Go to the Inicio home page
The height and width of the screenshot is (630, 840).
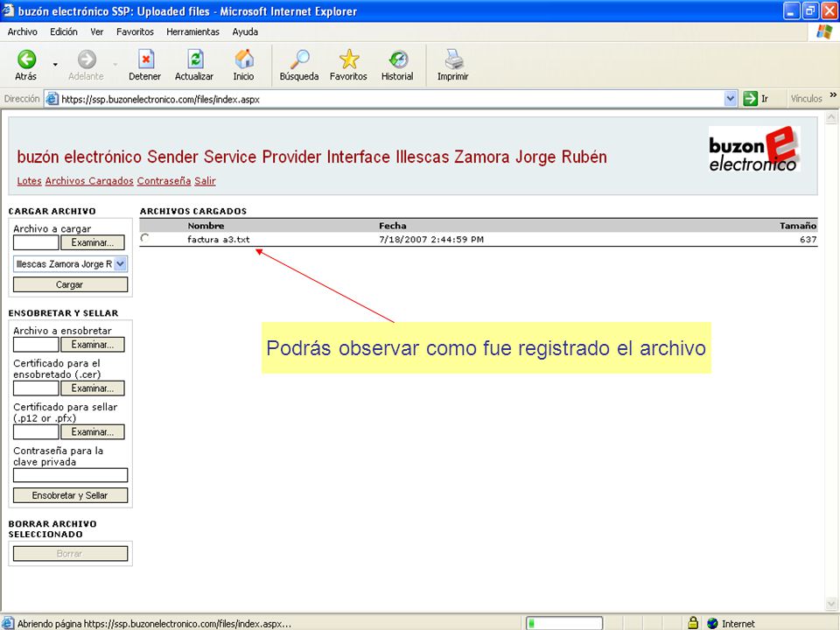click(243, 66)
